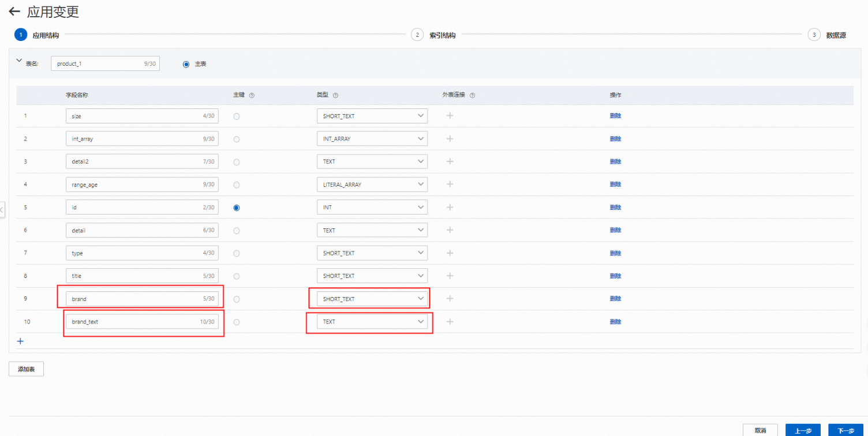This screenshot has height=436, width=868.
Task: Open the type dropdown for brand_text
Action: coord(372,322)
